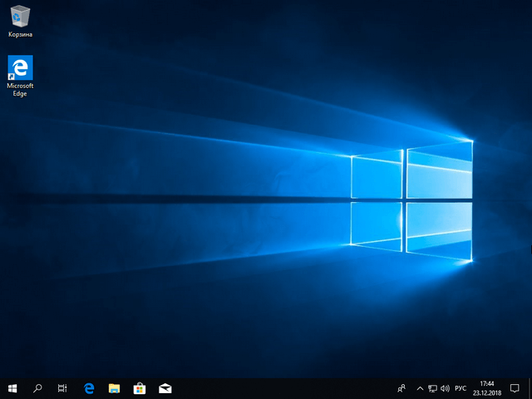Click the Show Desktop strip at taskbar end

point(530,388)
